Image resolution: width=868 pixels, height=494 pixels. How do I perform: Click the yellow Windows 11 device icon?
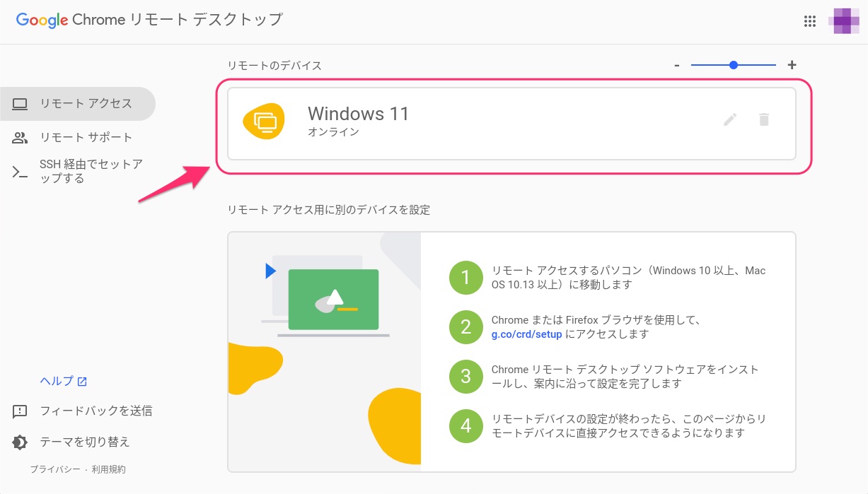coord(264,122)
